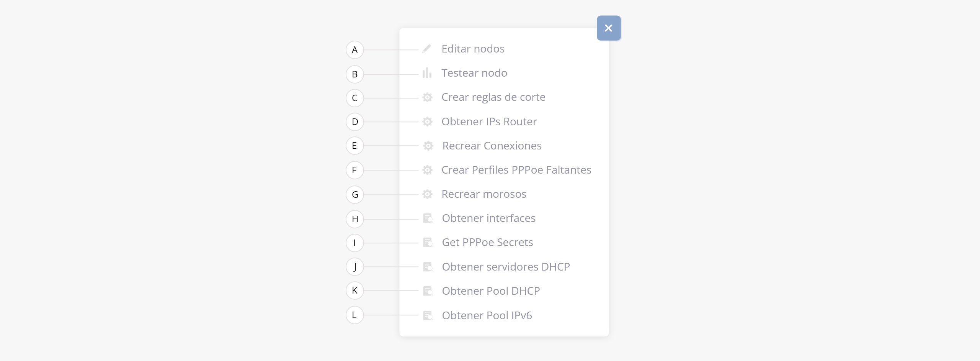The image size is (980, 361).
Task: Choose Obtener Pool DHCP entry
Action: [491, 291]
